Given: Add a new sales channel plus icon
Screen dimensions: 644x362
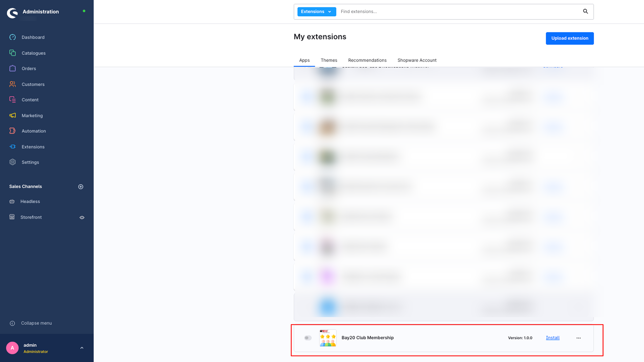Looking at the screenshot, I should (x=81, y=187).
